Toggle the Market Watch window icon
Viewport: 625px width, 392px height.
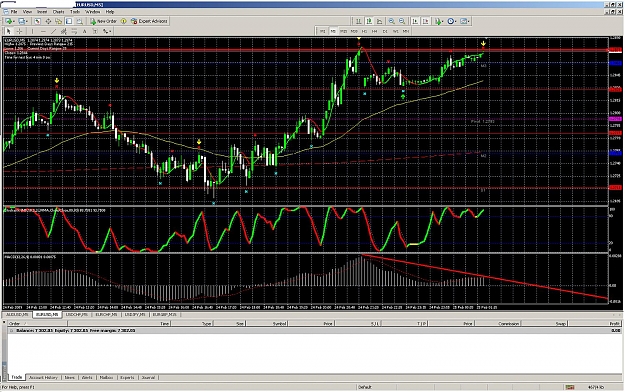coord(37,21)
